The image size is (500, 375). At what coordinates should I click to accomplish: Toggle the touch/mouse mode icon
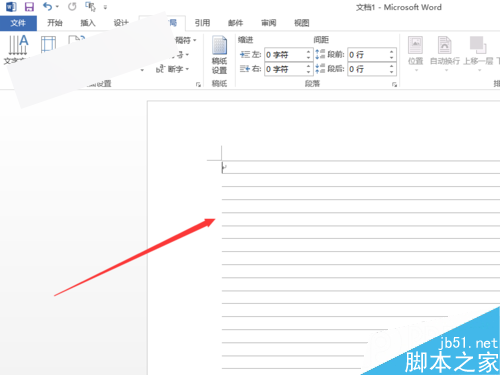pos(90,6)
